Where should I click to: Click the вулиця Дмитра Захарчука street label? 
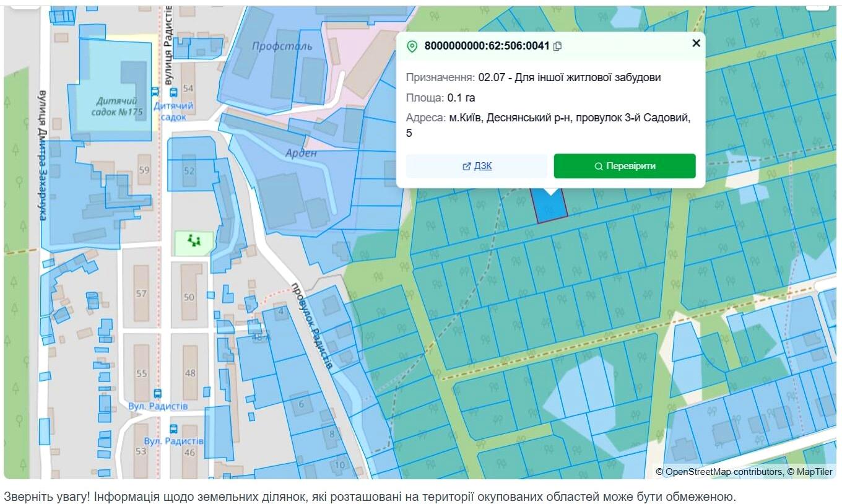point(43,155)
